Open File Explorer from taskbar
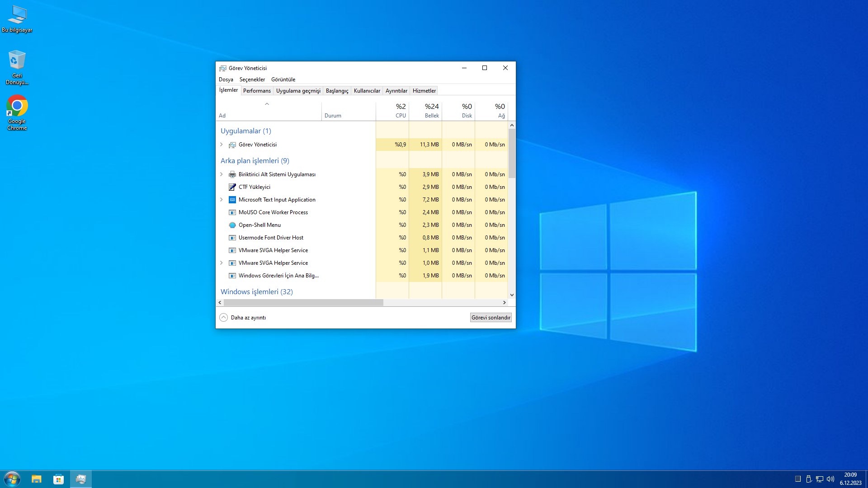This screenshot has width=868, height=488. [37, 479]
